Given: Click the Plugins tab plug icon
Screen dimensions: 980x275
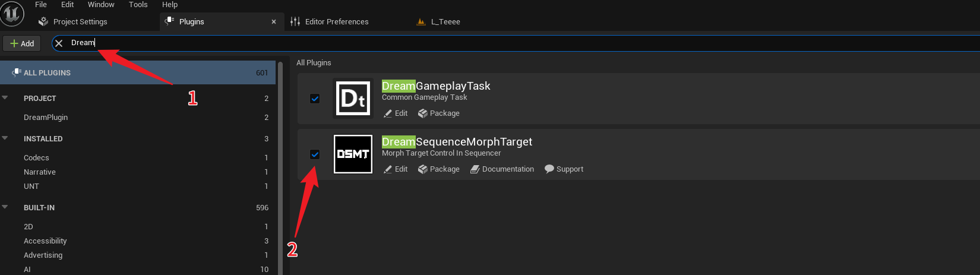Looking at the screenshot, I should click(x=169, y=21).
